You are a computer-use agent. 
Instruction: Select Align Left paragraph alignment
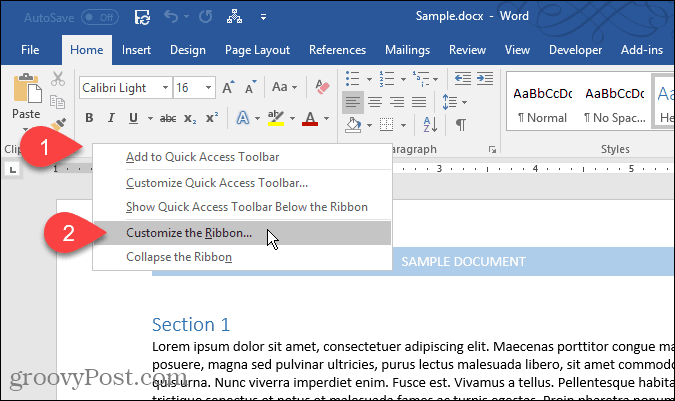(353, 102)
